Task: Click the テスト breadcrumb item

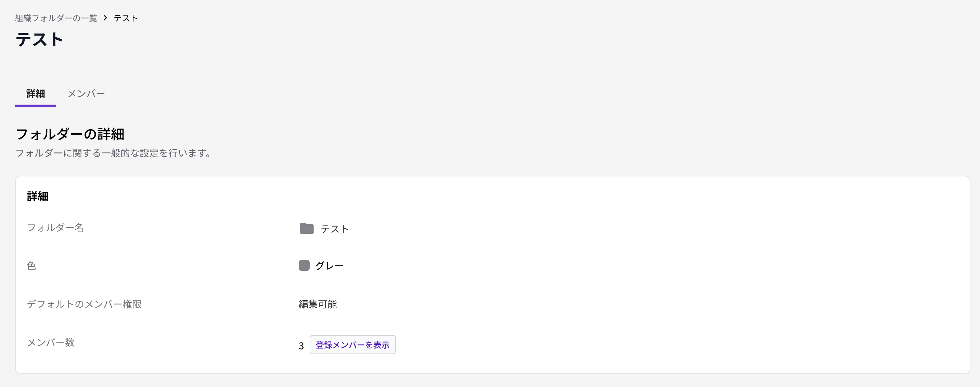Action: pos(126,18)
